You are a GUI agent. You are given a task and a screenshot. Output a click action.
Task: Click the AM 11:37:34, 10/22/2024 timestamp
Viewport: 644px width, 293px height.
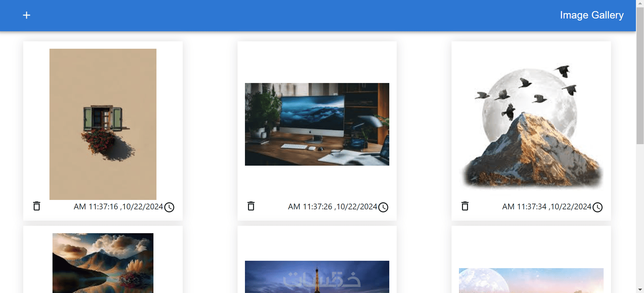pos(547,207)
